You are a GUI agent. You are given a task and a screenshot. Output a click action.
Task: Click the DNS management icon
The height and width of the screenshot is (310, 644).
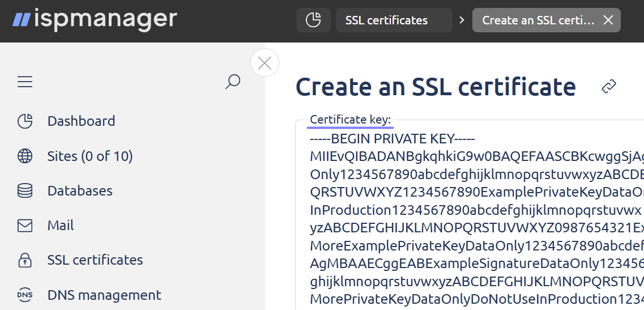tap(25, 295)
